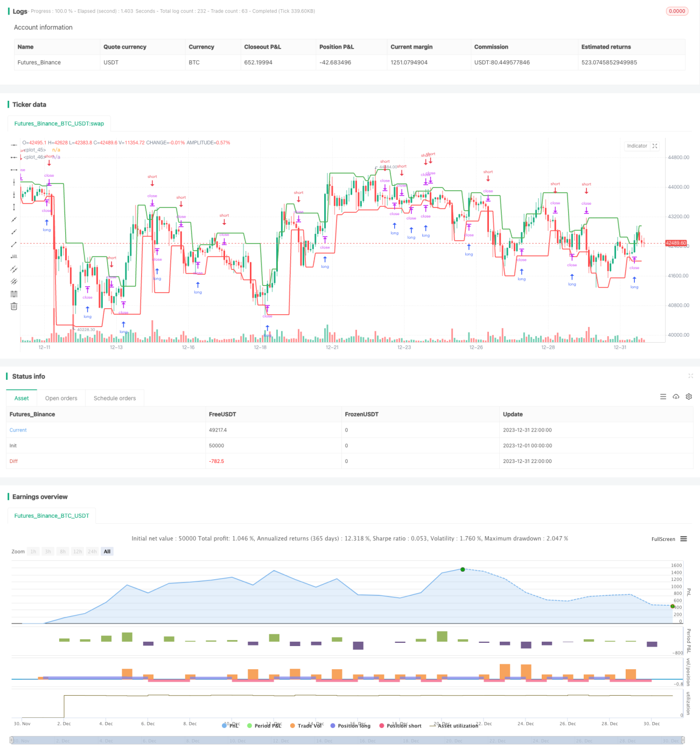Viewport: 700px width, 756px height.
Task: Select the price channel line tool
Action: [14, 269]
